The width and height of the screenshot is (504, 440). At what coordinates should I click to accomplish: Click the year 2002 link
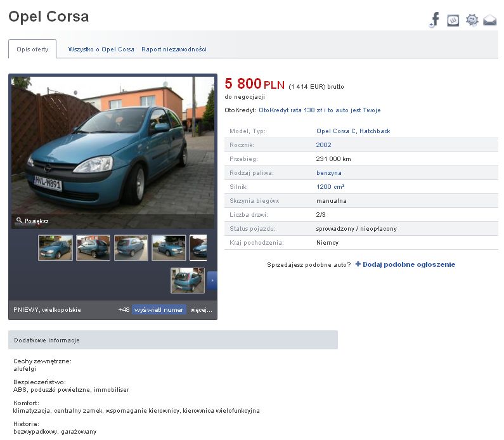pos(323,145)
